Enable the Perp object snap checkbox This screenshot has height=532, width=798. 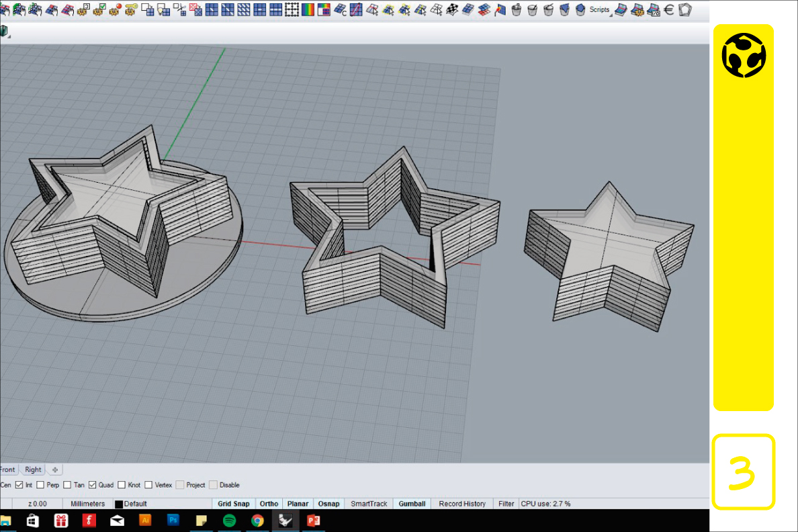click(41, 485)
